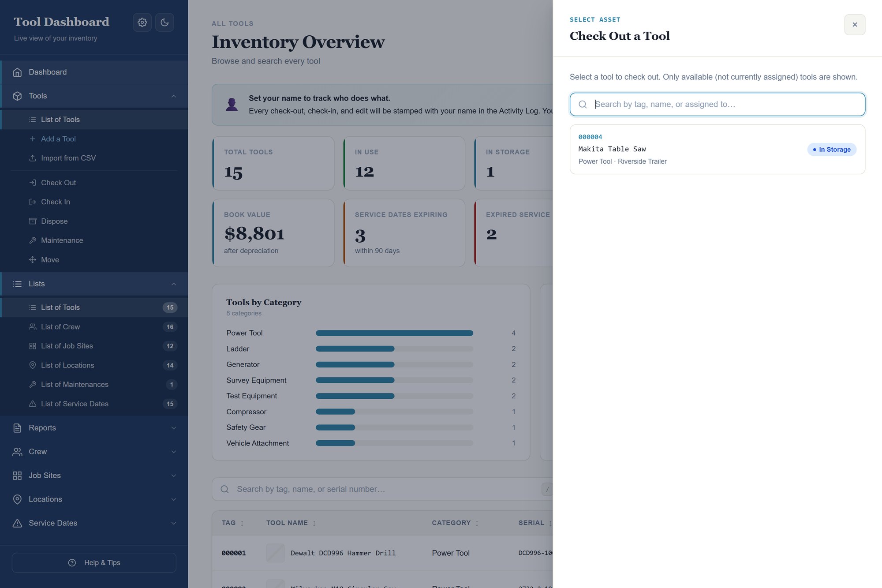Click the Reports document icon
This screenshot has height=588, width=882.
[x=17, y=428]
